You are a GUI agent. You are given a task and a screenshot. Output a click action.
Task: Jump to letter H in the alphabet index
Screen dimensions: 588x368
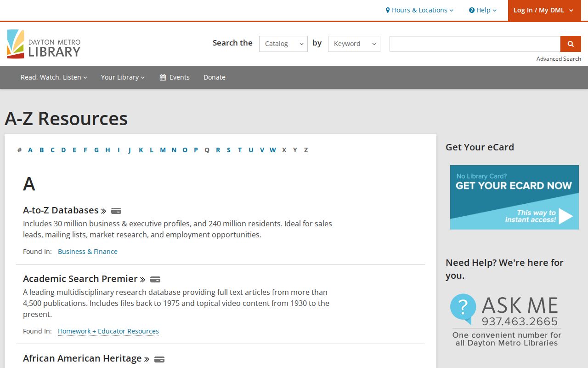click(107, 150)
